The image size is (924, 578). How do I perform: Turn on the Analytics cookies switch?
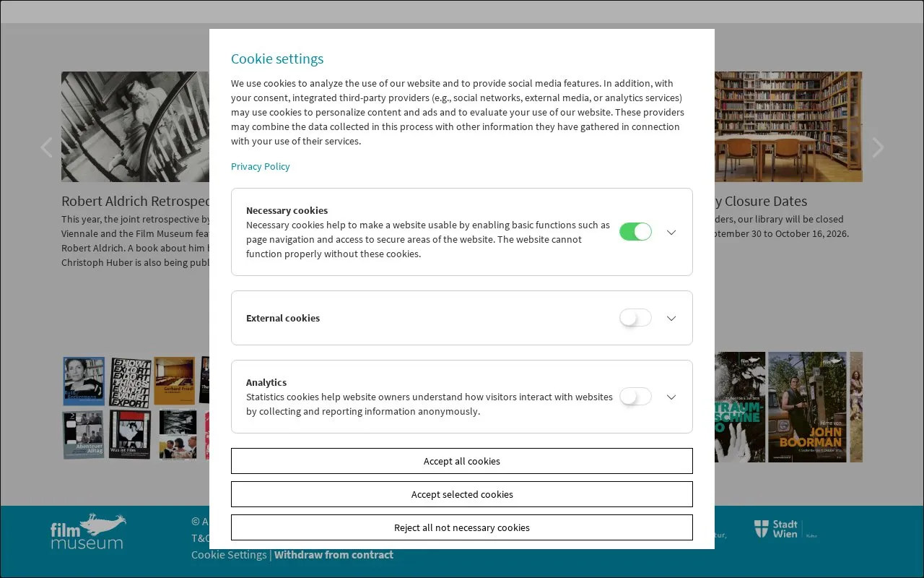[635, 397]
